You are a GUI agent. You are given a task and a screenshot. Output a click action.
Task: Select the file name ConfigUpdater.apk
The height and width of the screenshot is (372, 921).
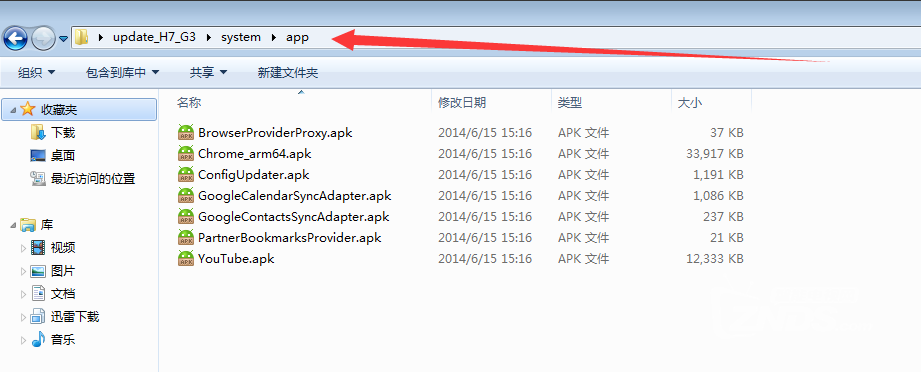coord(254,175)
